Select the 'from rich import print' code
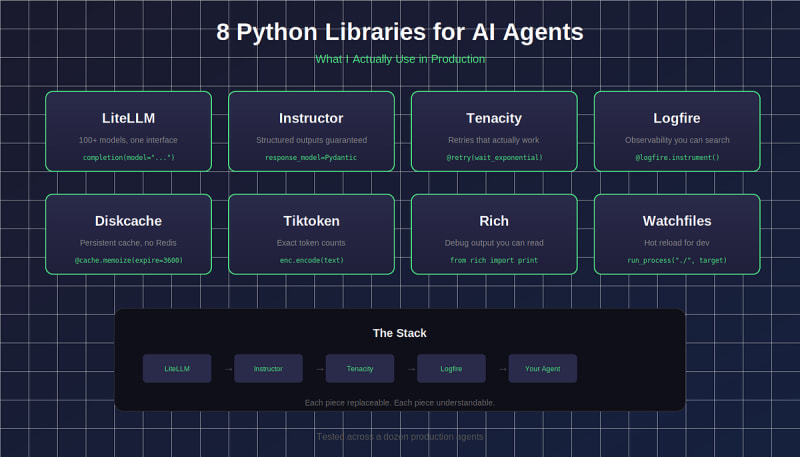800x457 pixels. [494, 260]
